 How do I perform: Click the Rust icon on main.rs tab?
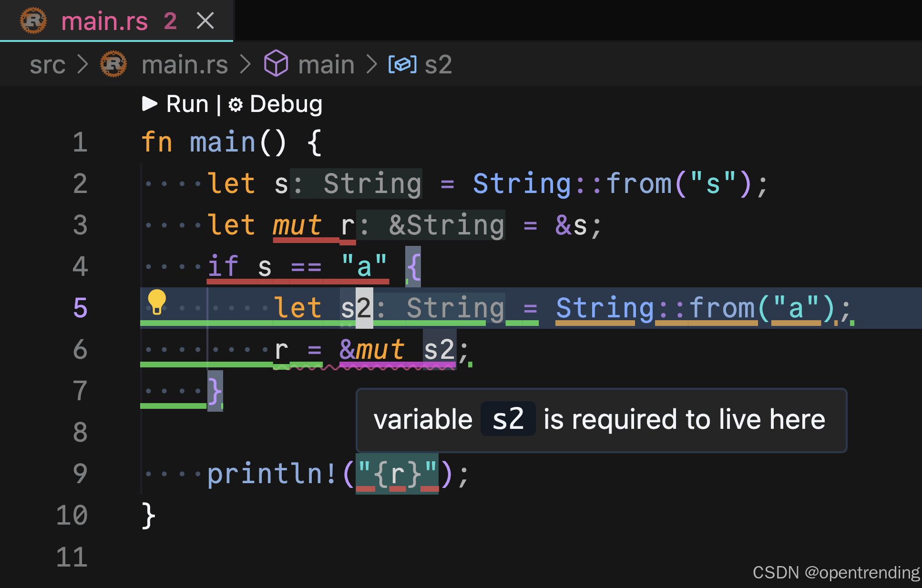(x=33, y=21)
